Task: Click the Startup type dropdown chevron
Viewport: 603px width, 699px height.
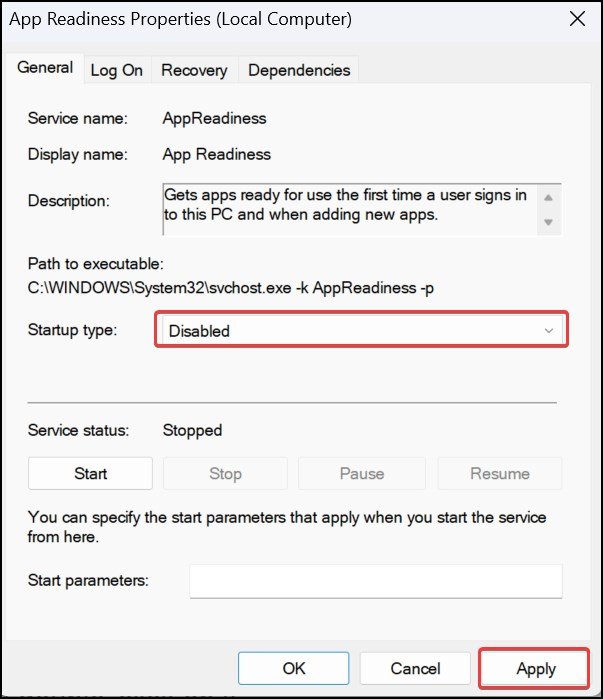Action: click(548, 330)
